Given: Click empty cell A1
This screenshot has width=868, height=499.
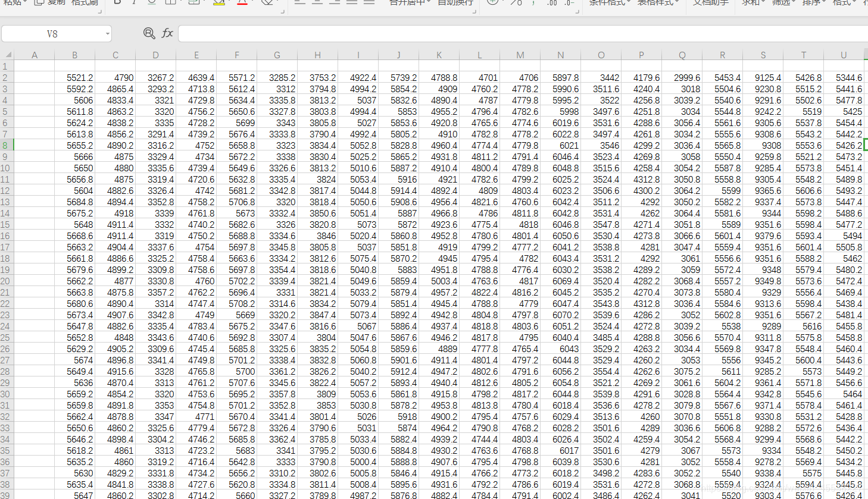Looking at the screenshot, I should tap(35, 67).
